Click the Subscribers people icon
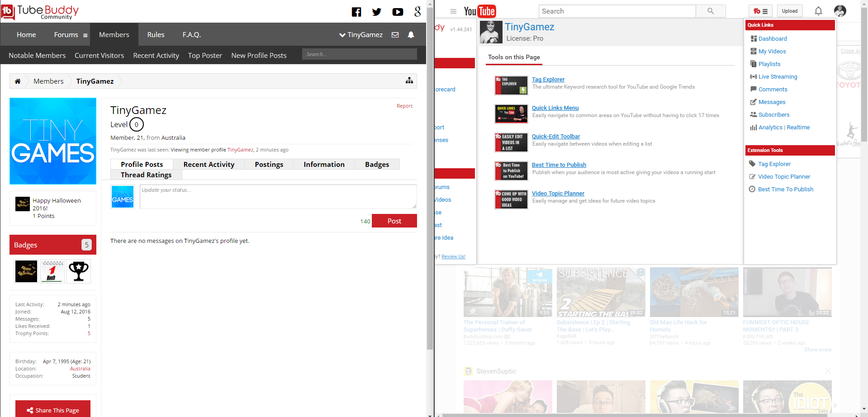The height and width of the screenshot is (417, 868). (x=754, y=115)
